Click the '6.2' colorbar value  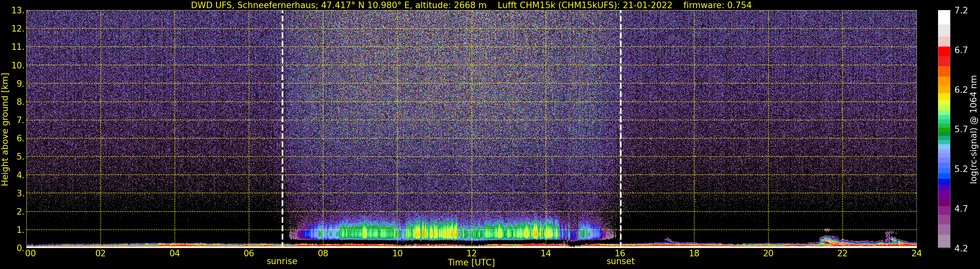click(x=961, y=90)
